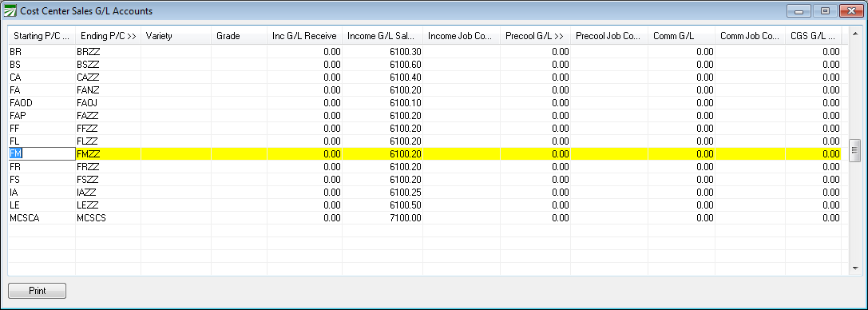Viewport: 868px width, 310px height.
Task: Click the FAOJ ending P/C cell
Action: tap(108, 102)
